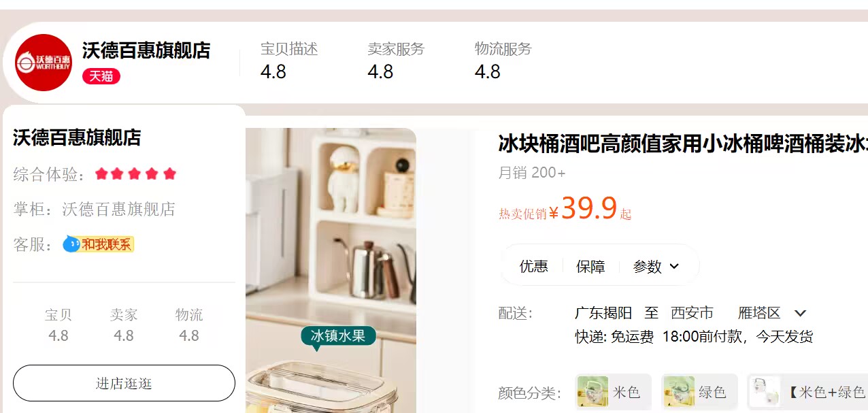This screenshot has width=868, height=413.
Task: Click the product title 冰块桶酒吧高颜值
Action: [x=683, y=144]
